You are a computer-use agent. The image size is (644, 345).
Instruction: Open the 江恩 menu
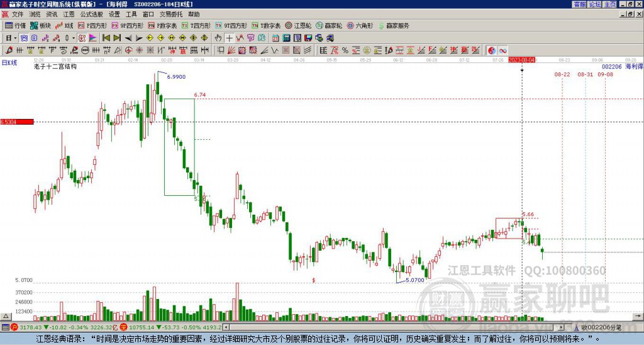(x=69, y=14)
